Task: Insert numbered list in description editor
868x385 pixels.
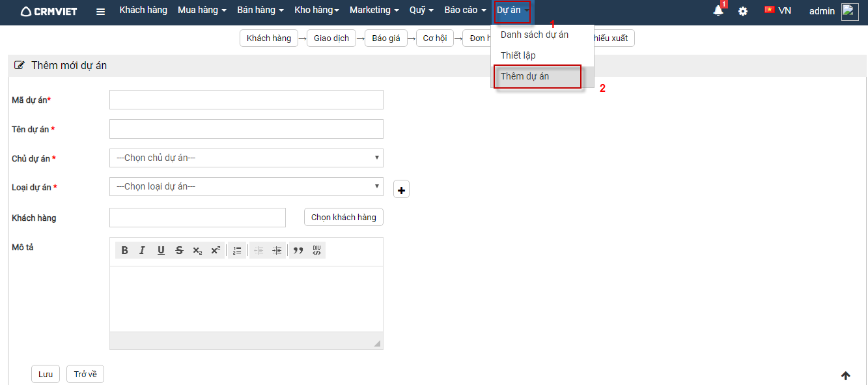Action: pyautogui.click(x=237, y=251)
